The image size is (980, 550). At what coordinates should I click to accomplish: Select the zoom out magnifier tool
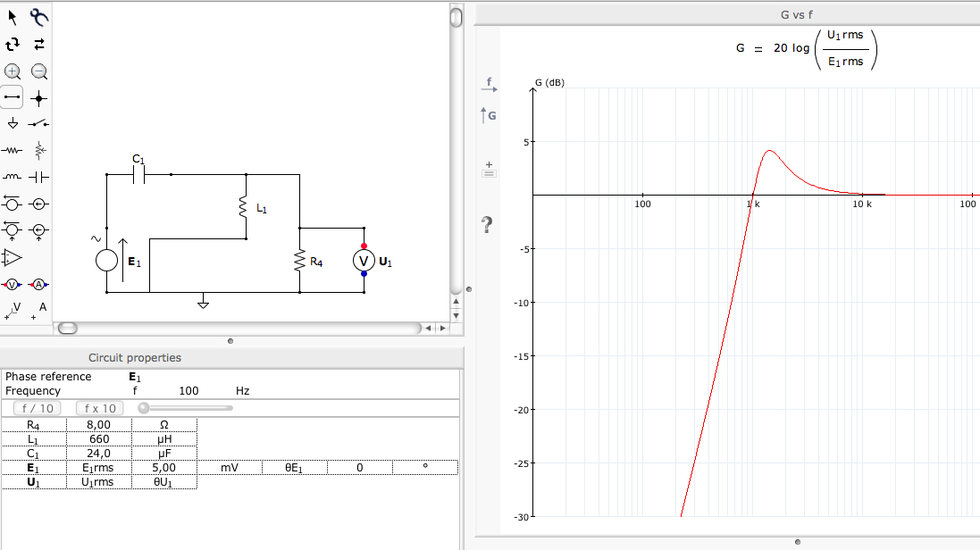tap(39, 71)
